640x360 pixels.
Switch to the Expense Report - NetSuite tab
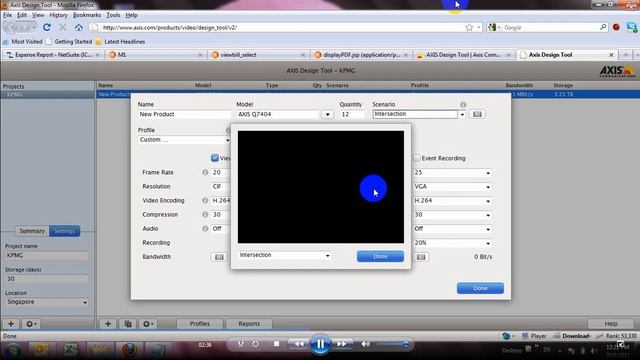coord(52,55)
